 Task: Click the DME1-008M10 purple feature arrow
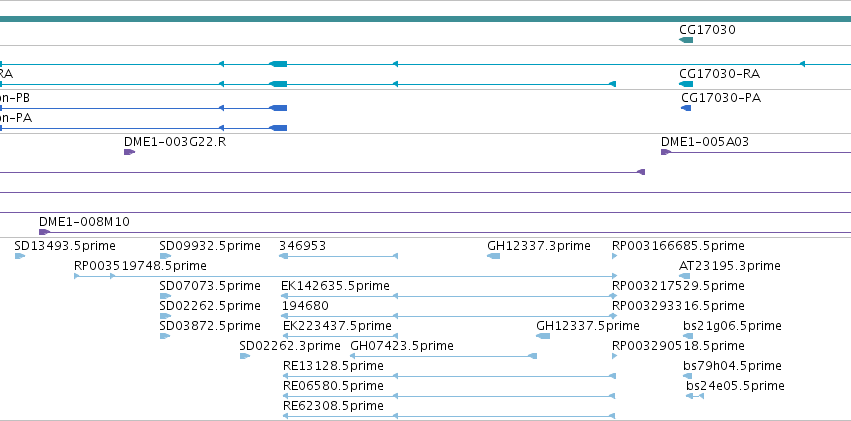[x=44, y=232]
